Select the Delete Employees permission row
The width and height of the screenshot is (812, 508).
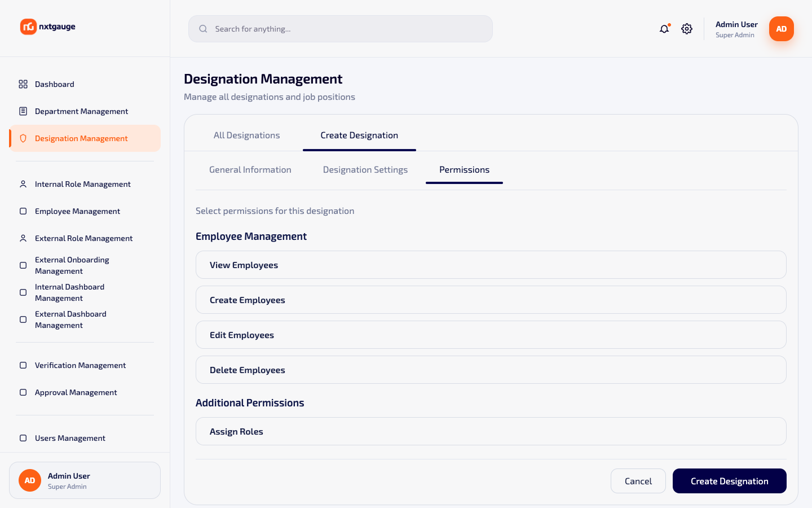(x=491, y=370)
